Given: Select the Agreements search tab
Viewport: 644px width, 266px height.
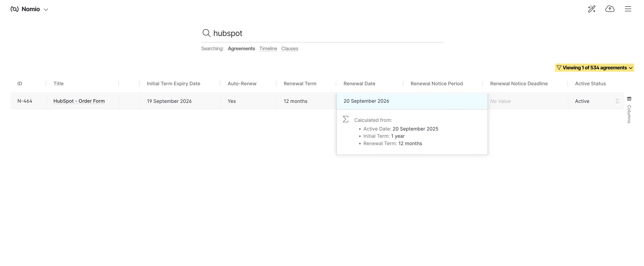Looking at the screenshot, I should point(241,49).
